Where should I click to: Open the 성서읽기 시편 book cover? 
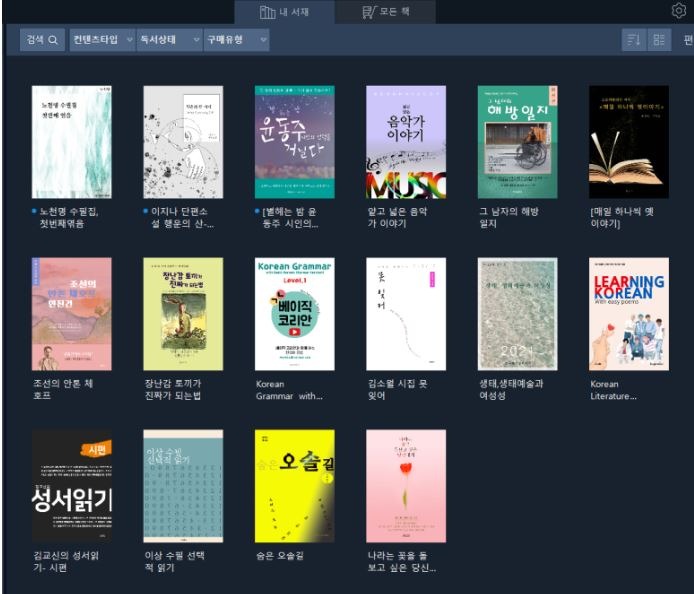[x=72, y=486]
